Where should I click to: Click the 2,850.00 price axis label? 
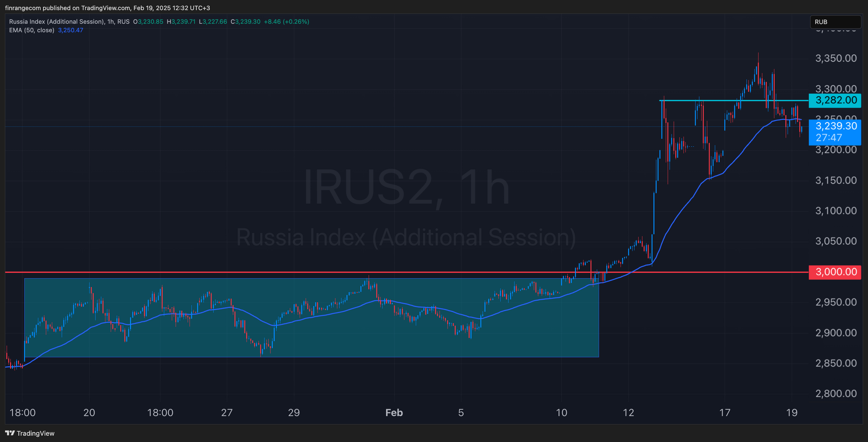[x=836, y=363]
